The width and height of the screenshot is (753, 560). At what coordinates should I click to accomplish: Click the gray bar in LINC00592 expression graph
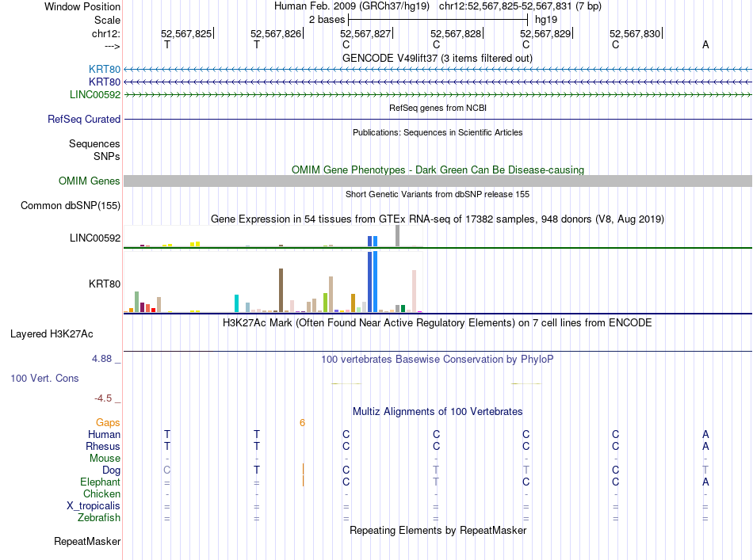pyautogui.click(x=398, y=235)
